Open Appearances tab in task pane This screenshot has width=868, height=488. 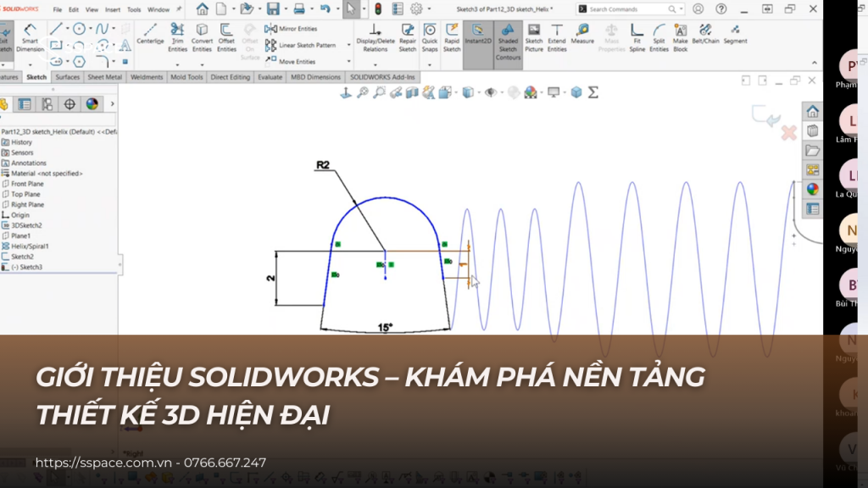pyautogui.click(x=812, y=189)
